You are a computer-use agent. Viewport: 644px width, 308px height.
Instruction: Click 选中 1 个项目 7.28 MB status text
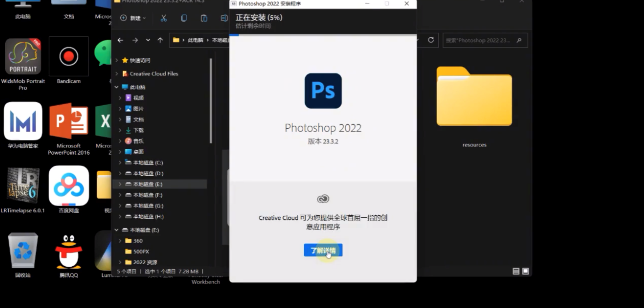(x=172, y=271)
